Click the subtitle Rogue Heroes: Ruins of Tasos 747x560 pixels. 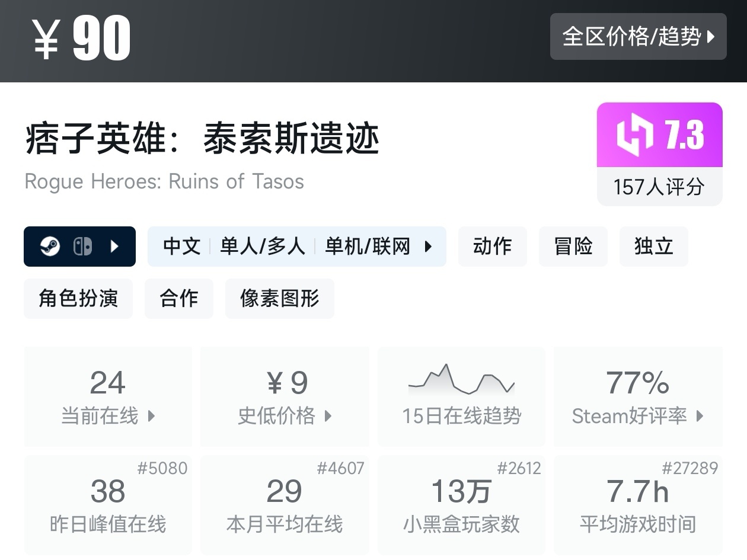[x=164, y=181]
